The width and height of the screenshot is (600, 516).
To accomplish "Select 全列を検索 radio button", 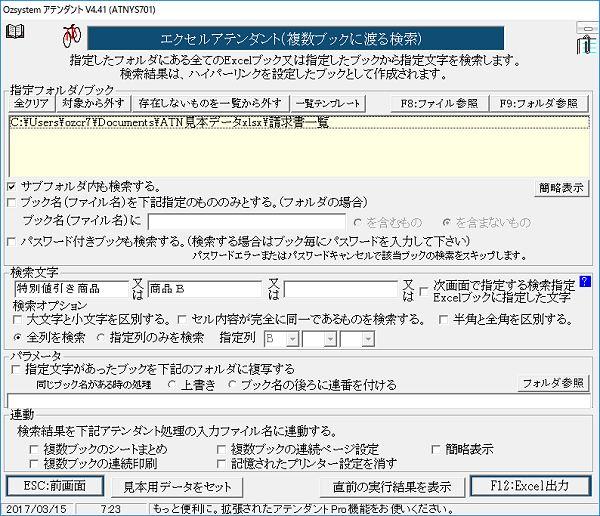I will click(17, 338).
